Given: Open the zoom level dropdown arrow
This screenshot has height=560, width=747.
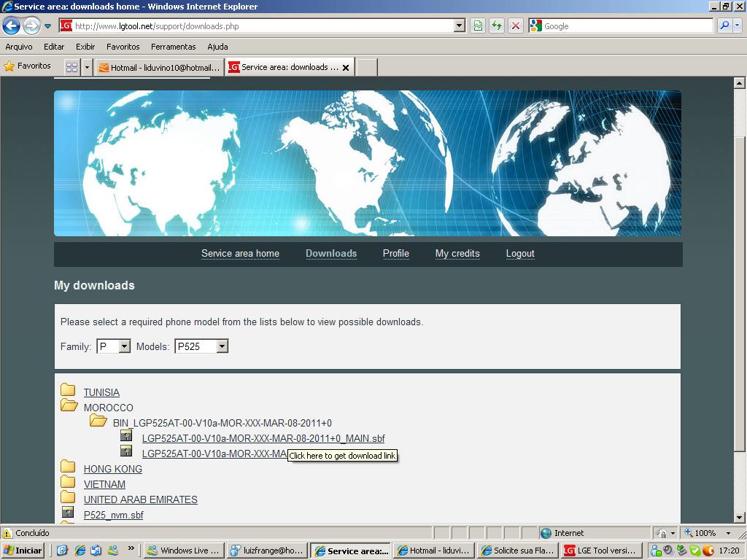Looking at the screenshot, I should [728, 533].
